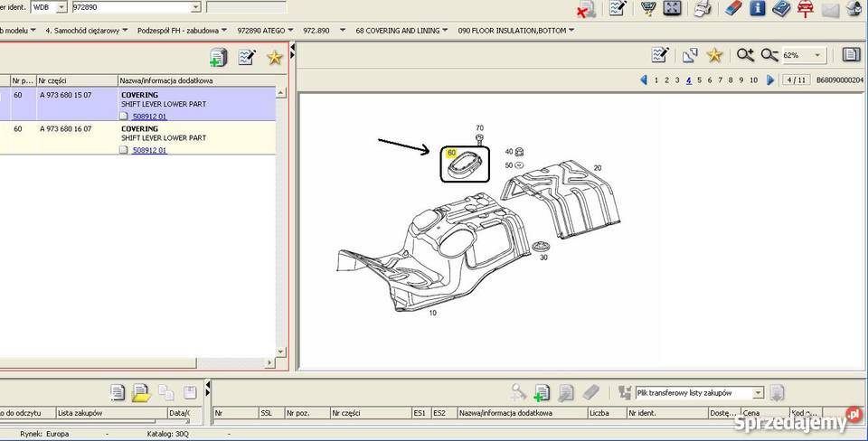Expand the WDB identifier dropdown
This screenshot has width=868, height=441.
[x=61, y=7]
